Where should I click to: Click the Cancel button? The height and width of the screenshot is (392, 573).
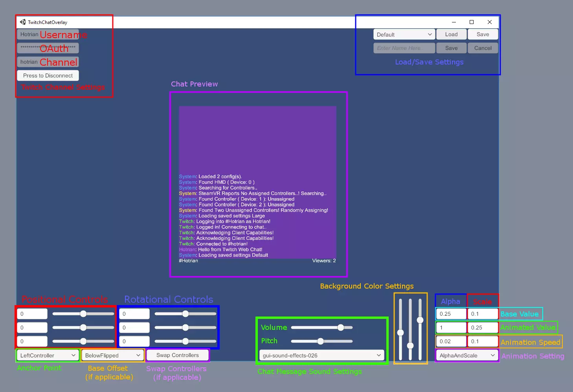point(483,48)
